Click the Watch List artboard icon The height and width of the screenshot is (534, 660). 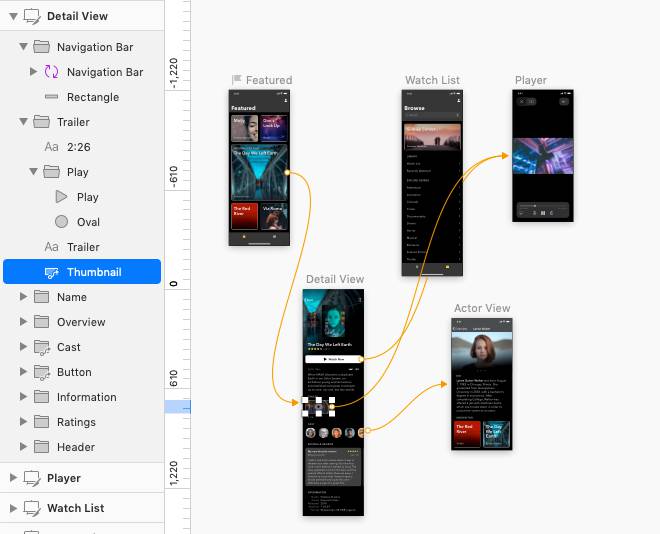(31, 508)
